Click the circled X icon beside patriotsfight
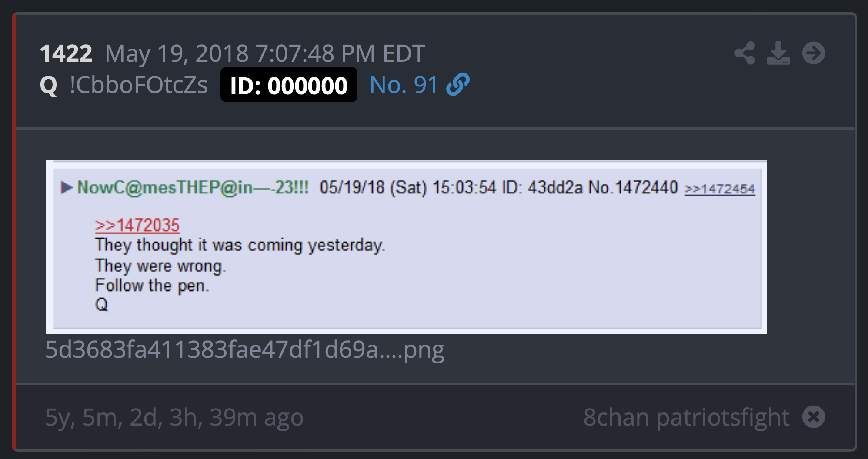This screenshot has height=459, width=868. (x=814, y=417)
